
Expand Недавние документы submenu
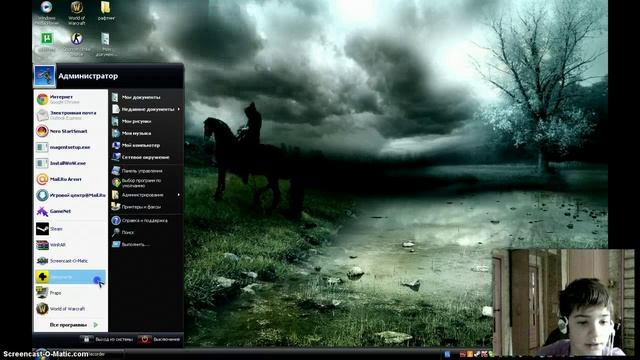(146, 109)
